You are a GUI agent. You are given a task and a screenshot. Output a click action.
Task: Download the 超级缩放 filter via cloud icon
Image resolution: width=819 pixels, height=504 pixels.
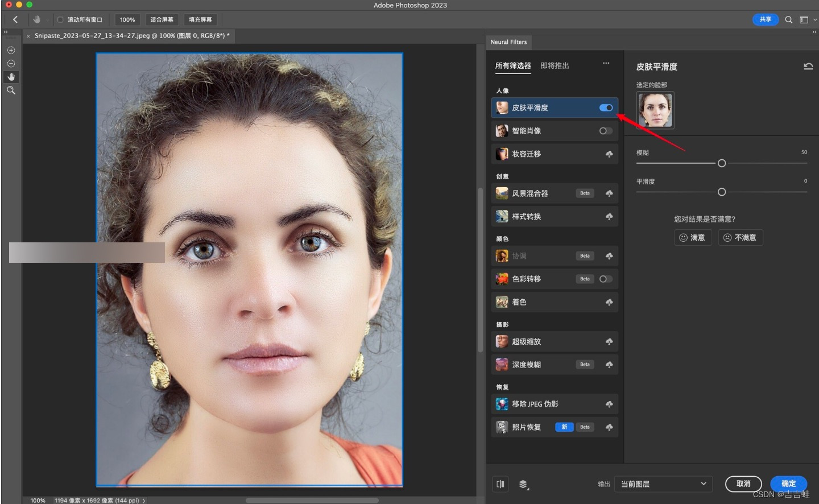pos(609,342)
